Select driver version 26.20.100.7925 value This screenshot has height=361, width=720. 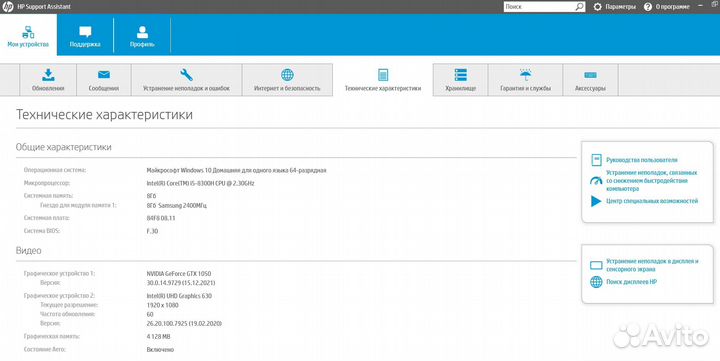coord(184,323)
